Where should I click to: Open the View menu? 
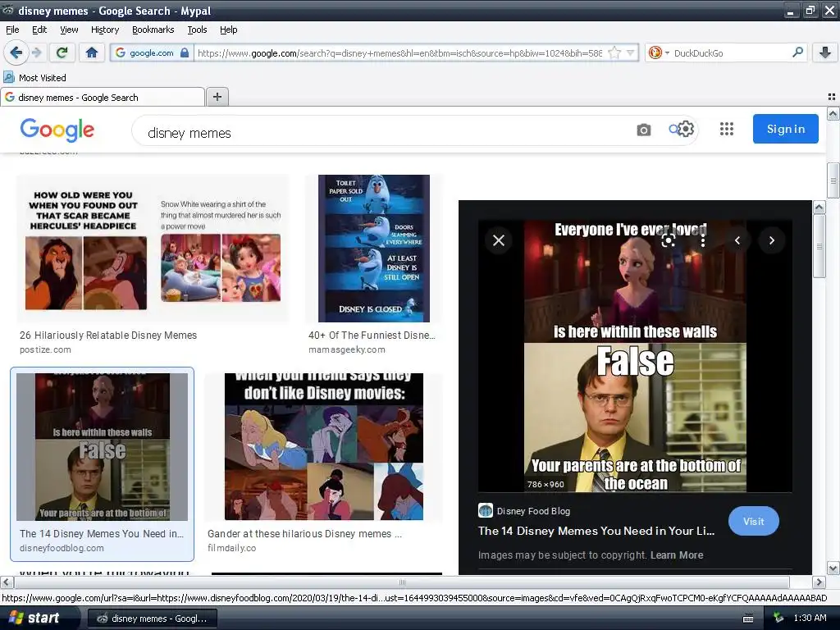click(69, 30)
